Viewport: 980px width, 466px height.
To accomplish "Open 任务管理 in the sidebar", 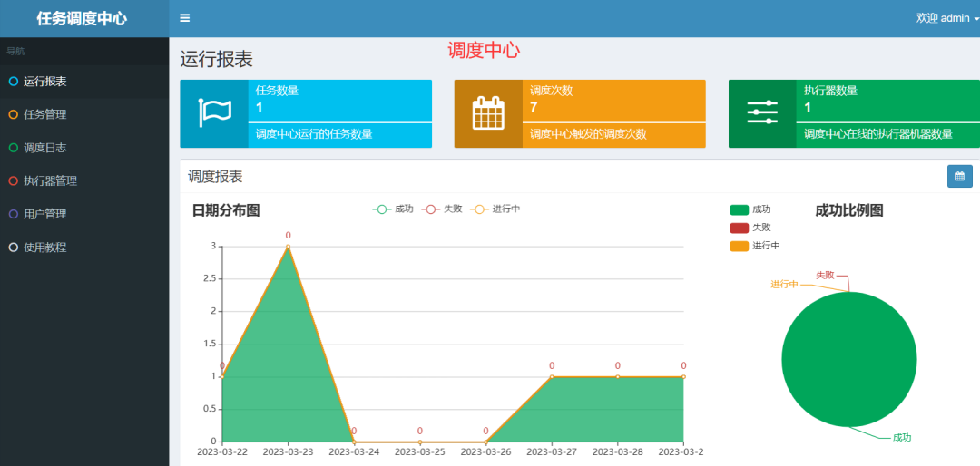I will click(x=84, y=114).
